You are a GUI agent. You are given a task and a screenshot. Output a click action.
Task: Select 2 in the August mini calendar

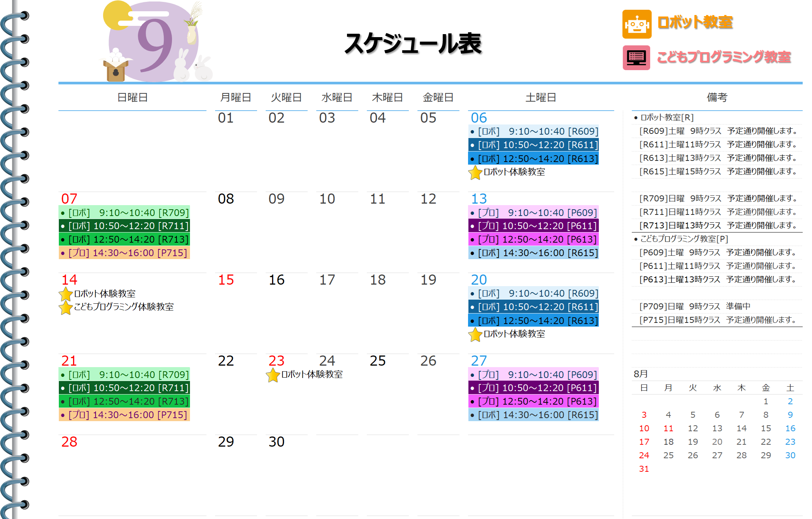pyautogui.click(x=790, y=401)
